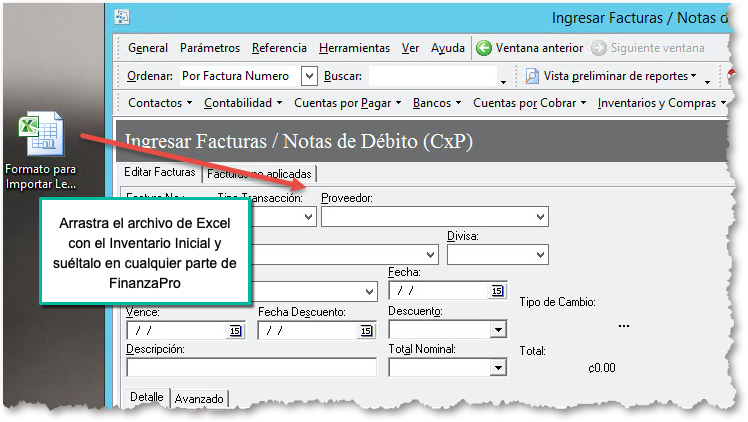
Task: Switch to the Facturas no aplicadas tab
Action: pos(259,174)
